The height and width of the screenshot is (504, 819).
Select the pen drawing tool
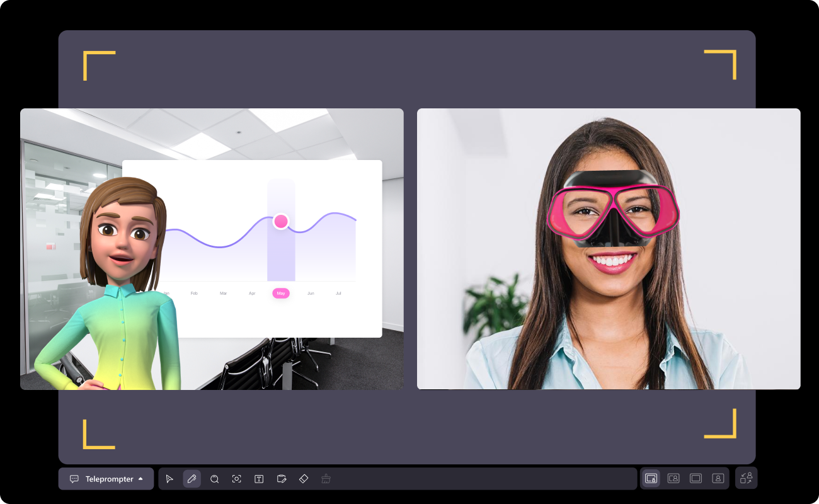(192, 479)
